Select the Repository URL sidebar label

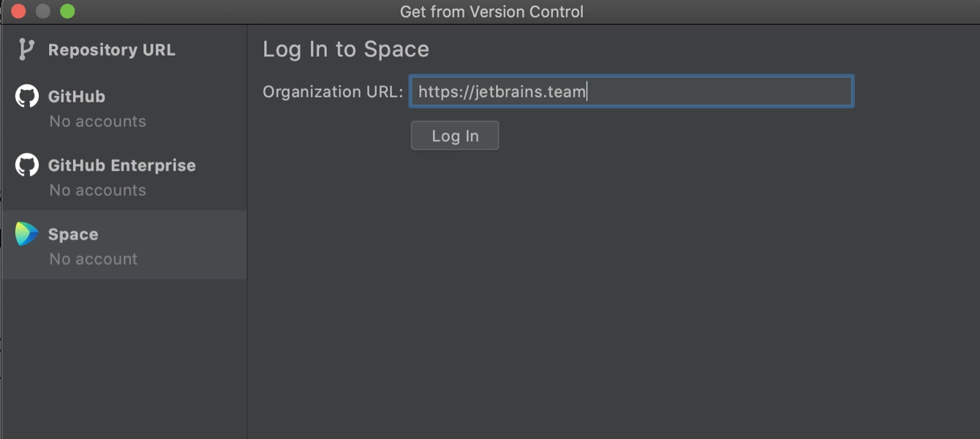click(x=111, y=50)
